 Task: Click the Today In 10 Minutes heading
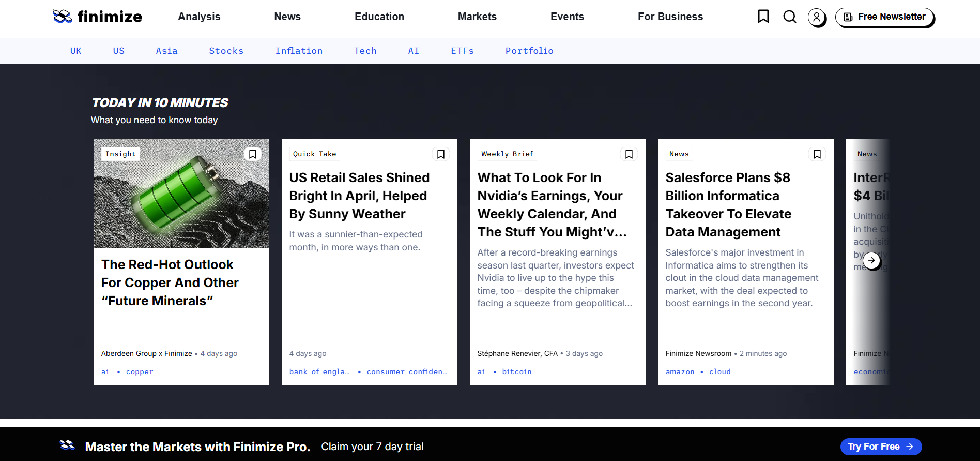pos(160,102)
